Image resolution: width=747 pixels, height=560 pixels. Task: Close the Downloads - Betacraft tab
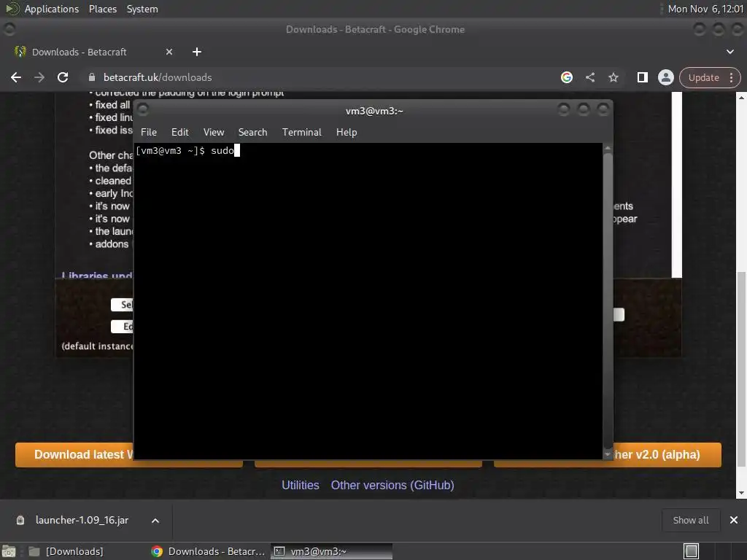[x=169, y=52]
